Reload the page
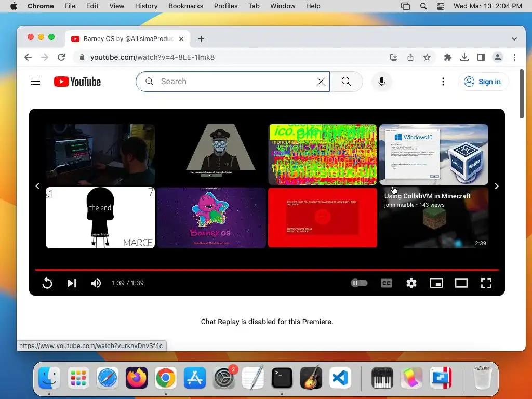This screenshot has height=399, width=532. coord(61,57)
